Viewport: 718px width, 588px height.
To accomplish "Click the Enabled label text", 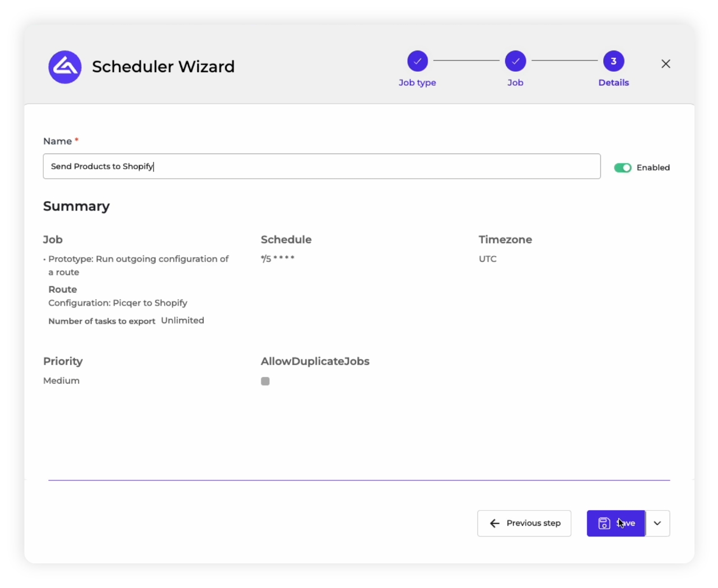I will pyautogui.click(x=653, y=167).
